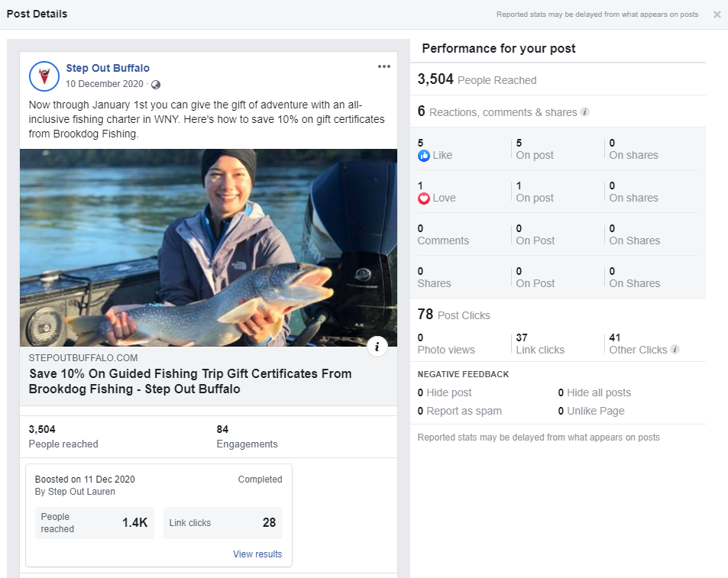Select the 37 Link clicks stat
The height and width of the screenshot is (578, 728).
(x=540, y=344)
